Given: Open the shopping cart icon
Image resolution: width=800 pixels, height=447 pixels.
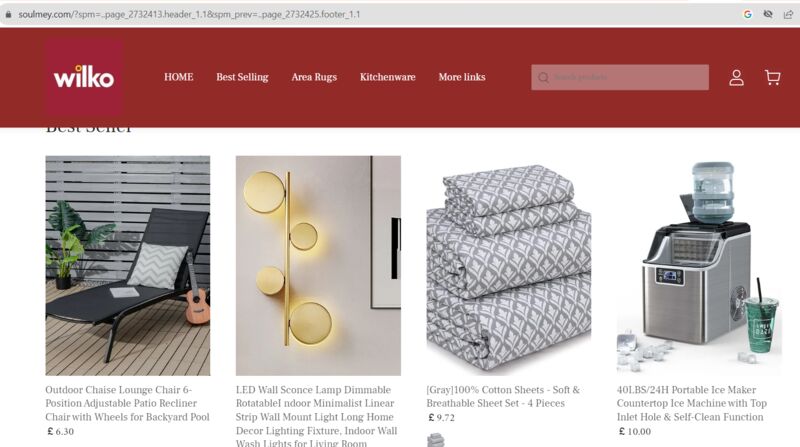Looking at the screenshot, I should point(772,78).
